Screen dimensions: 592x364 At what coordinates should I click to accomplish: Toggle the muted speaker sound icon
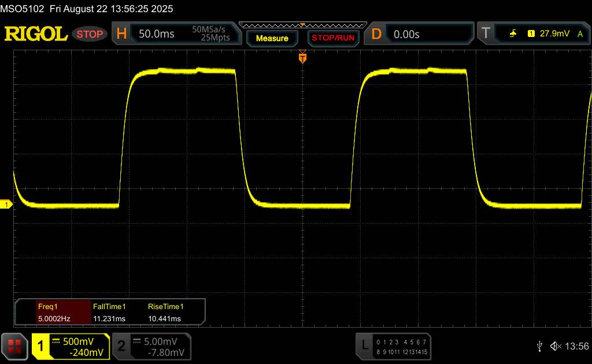click(555, 346)
